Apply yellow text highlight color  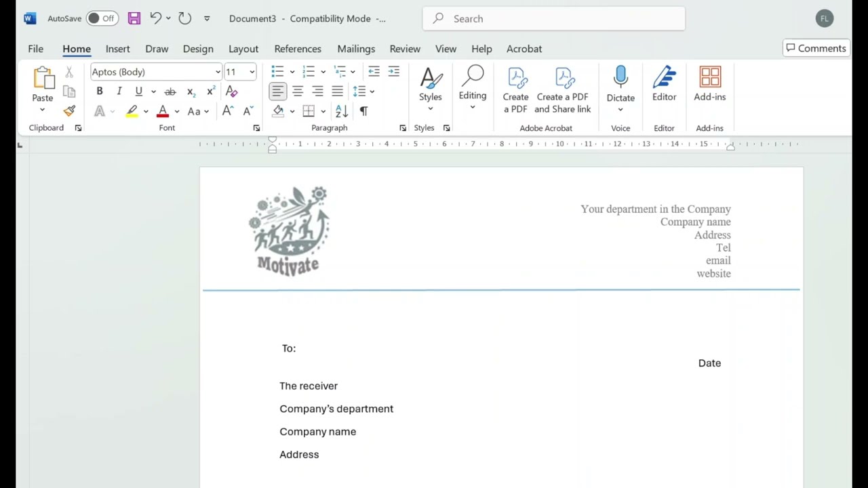[132, 111]
